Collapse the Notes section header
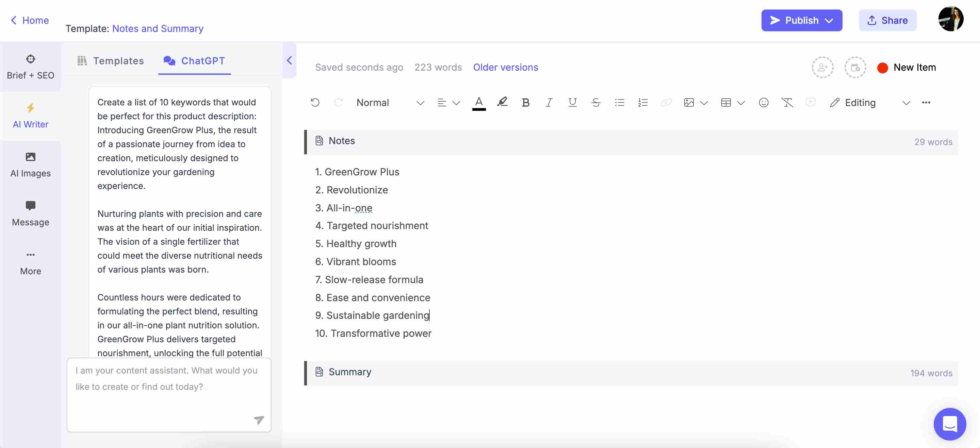The image size is (980, 448). pyautogui.click(x=631, y=142)
